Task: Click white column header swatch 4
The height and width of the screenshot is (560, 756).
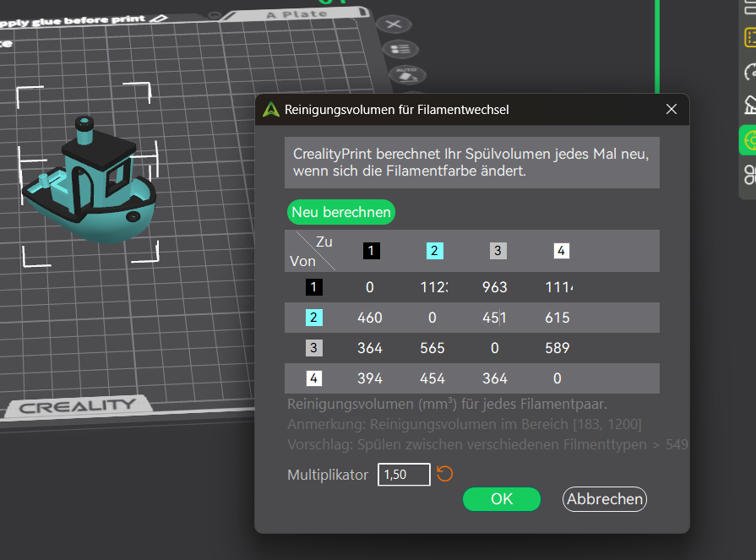Action: 561,251
